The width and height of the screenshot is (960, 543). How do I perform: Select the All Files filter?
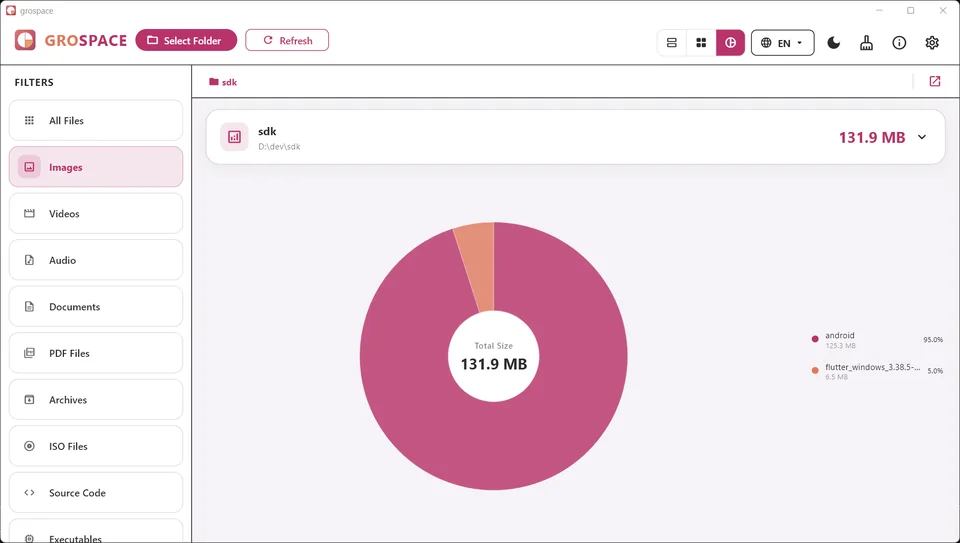96,121
